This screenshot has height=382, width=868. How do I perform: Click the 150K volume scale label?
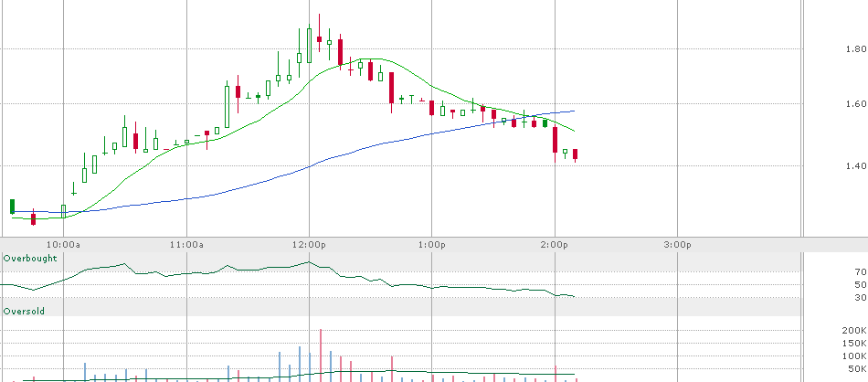(x=855, y=344)
